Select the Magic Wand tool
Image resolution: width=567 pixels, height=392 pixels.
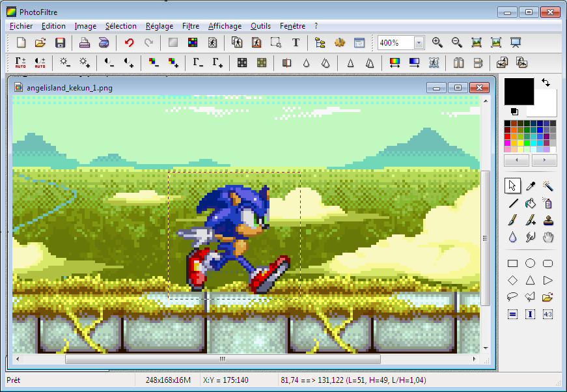[548, 186]
